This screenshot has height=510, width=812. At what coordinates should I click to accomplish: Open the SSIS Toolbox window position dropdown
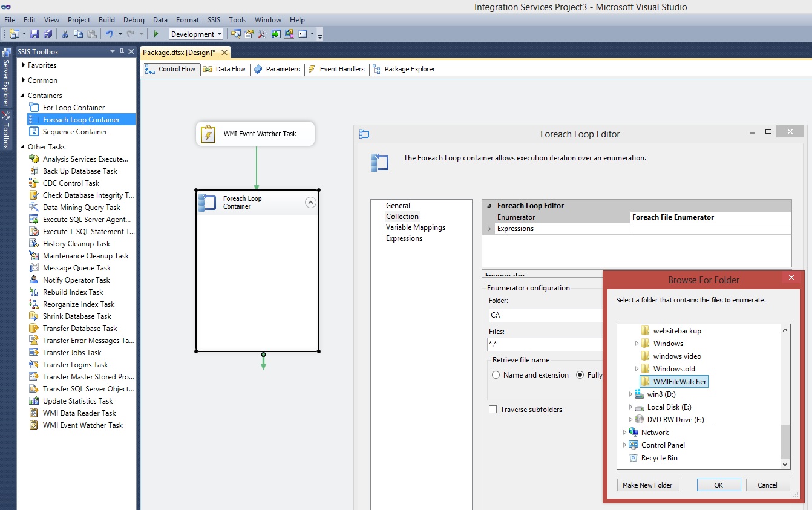(113, 52)
